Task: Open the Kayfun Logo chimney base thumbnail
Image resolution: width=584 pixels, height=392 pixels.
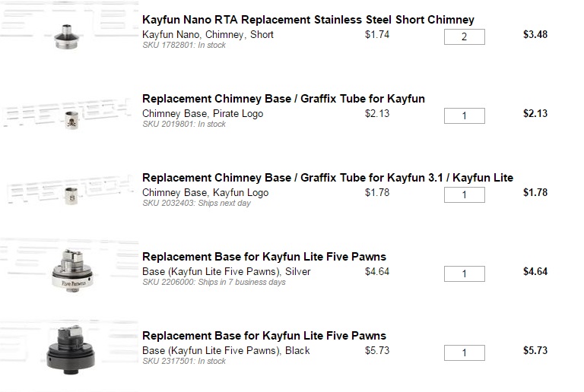Action: tap(71, 196)
